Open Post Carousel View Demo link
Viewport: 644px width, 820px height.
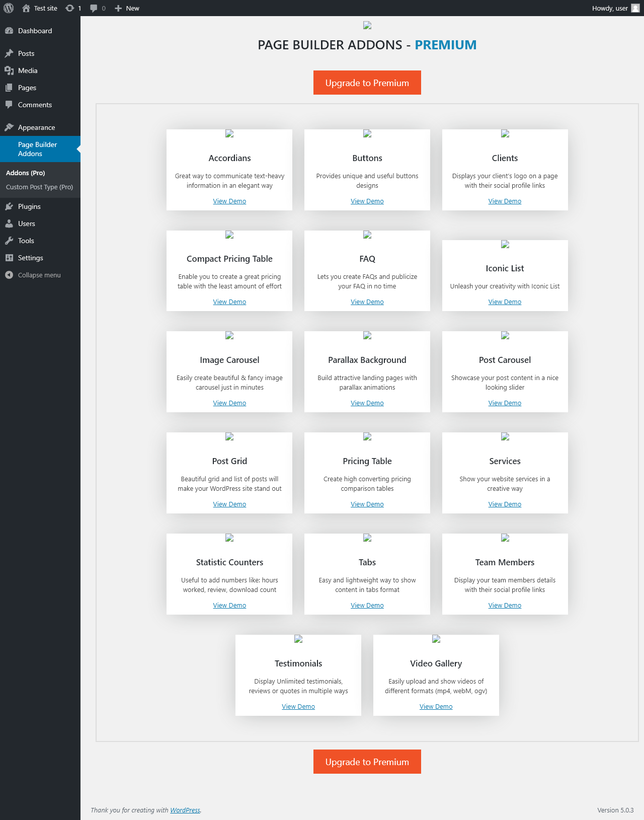505,403
